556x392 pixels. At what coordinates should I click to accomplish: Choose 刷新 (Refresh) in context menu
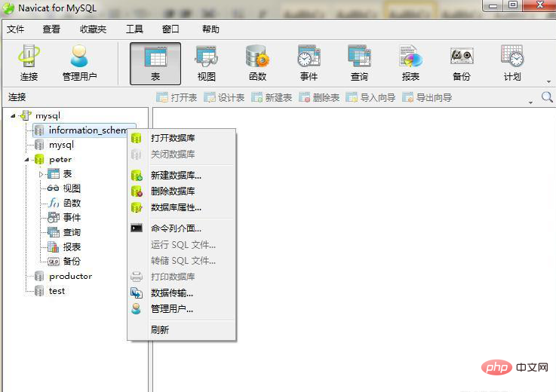click(182, 330)
